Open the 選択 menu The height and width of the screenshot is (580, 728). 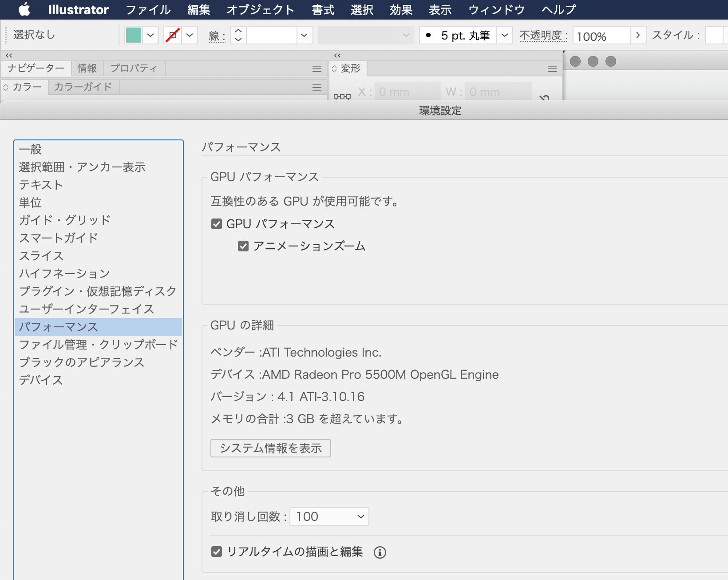362,10
